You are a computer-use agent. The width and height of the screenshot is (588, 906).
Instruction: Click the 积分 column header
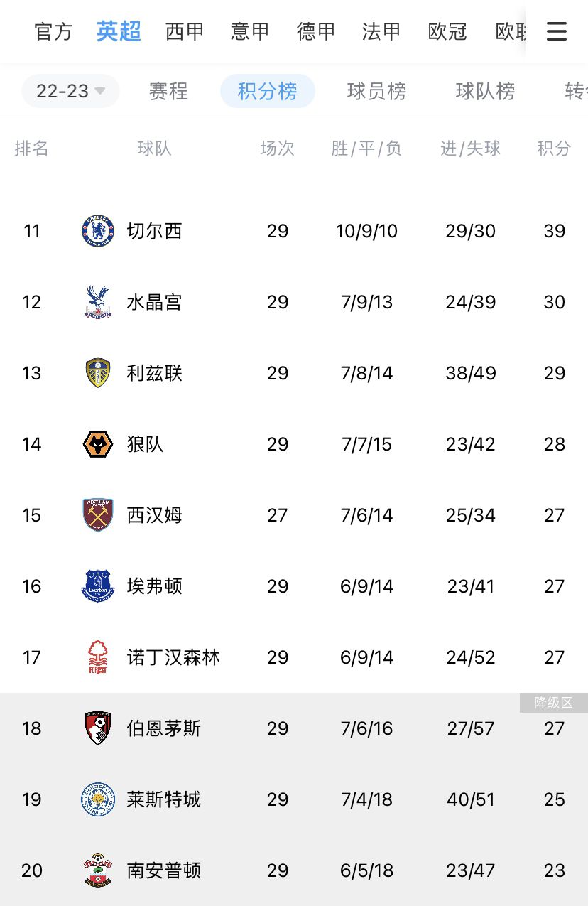(554, 149)
